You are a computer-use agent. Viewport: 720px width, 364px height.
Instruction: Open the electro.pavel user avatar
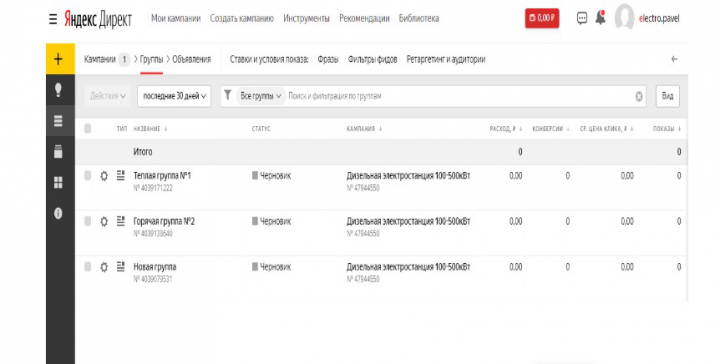[x=624, y=17]
